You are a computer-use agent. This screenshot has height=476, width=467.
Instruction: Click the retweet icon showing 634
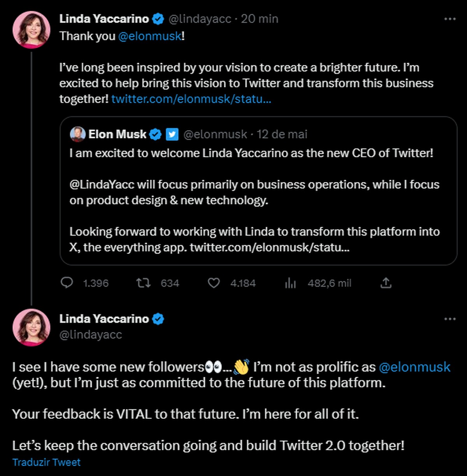pyautogui.click(x=144, y=283)
